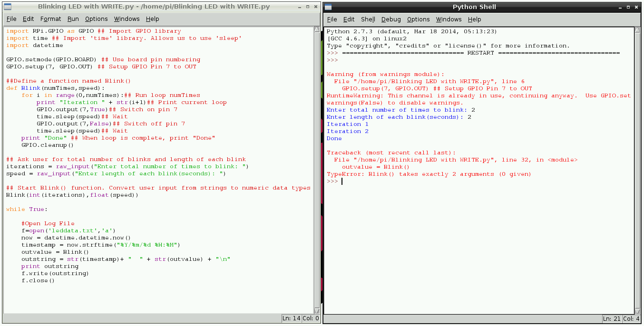This screenshot has width=644, height=326.
Task: Click the 'outvalue = Blink()' line in the editor
Action: point(55,252)
